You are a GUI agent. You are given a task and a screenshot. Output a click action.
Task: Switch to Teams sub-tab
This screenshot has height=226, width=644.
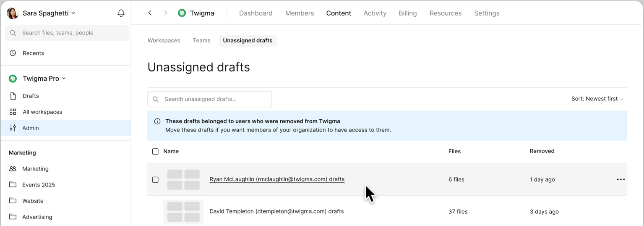[201, 40]
